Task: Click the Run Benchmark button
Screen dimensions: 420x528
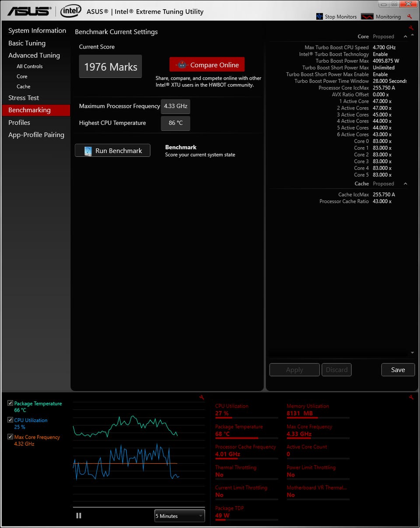Action: [x=112, y=151]
